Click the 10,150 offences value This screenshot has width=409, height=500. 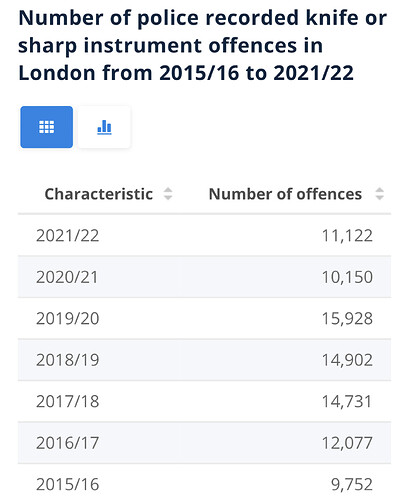[x=347, y=277]
